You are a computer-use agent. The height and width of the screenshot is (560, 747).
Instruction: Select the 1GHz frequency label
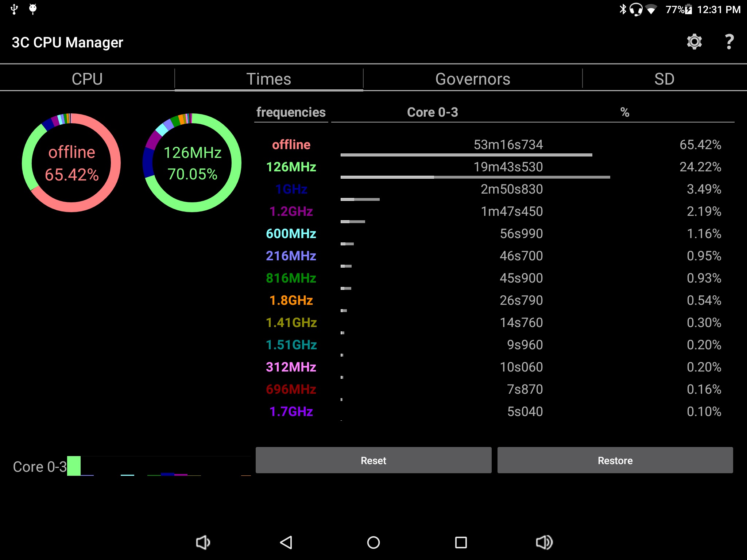(x=291, y=189)
